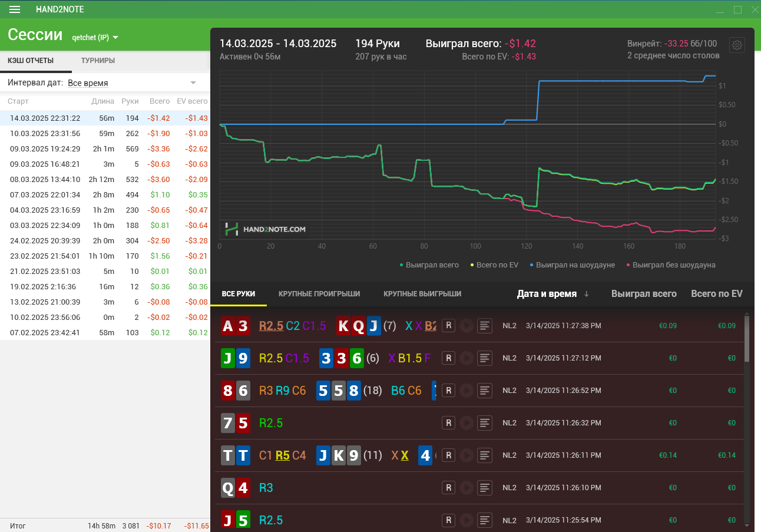The image size is (761, 532).
Task: Select session 07.03.2025 22:01:34
Action: tap(105, 194)
